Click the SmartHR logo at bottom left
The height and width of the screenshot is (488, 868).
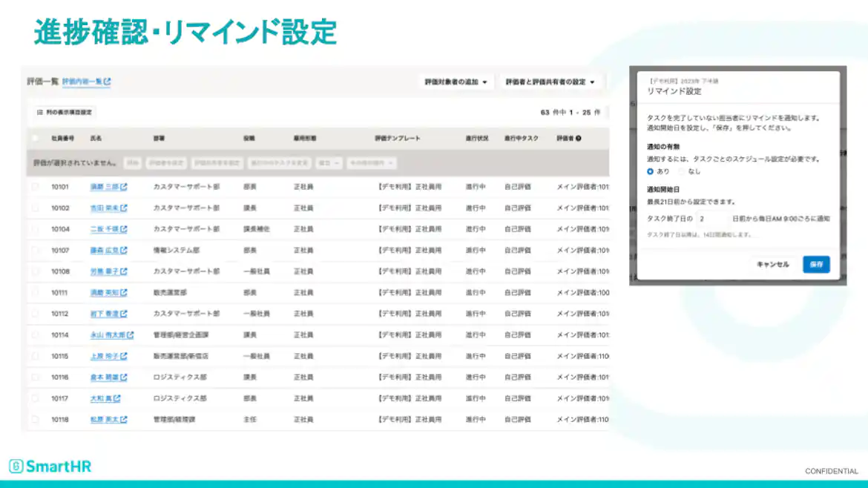[x=50, y=466]
